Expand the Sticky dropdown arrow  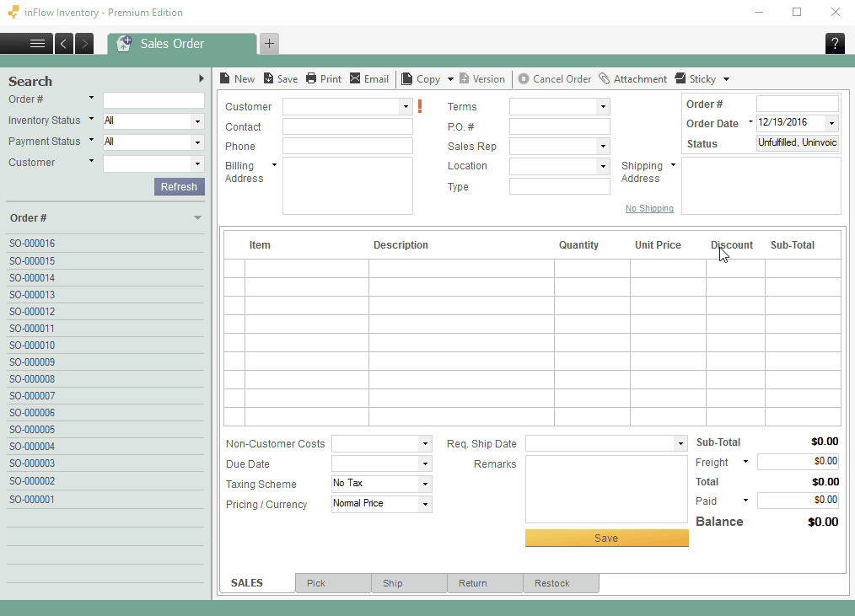pyautogui.click(x=726, y=79)
